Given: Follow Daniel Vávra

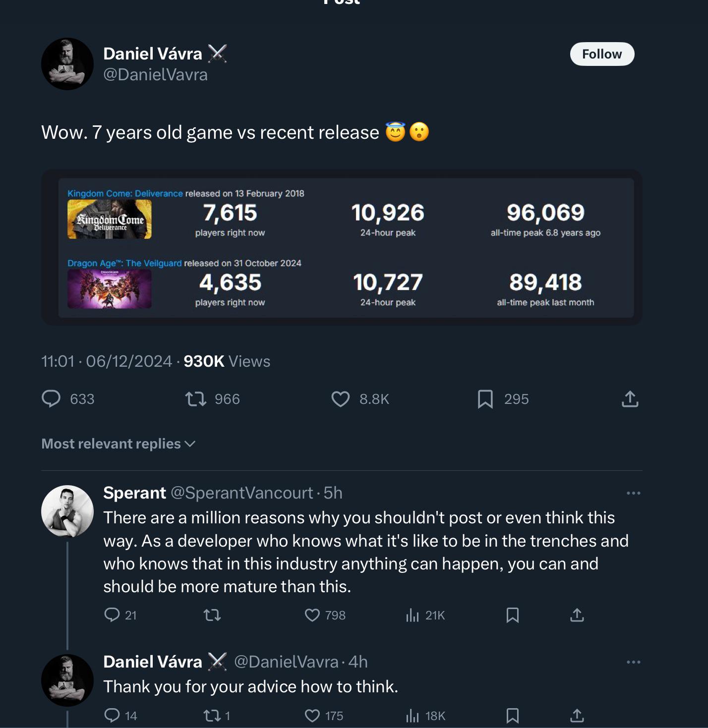Looking at the screenshot, I should point(602,54).
